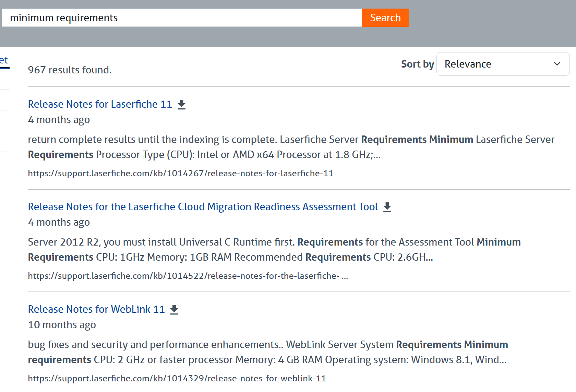Click WebLink 11 snippet mentioning 4 GB RAM

(268, 352)
